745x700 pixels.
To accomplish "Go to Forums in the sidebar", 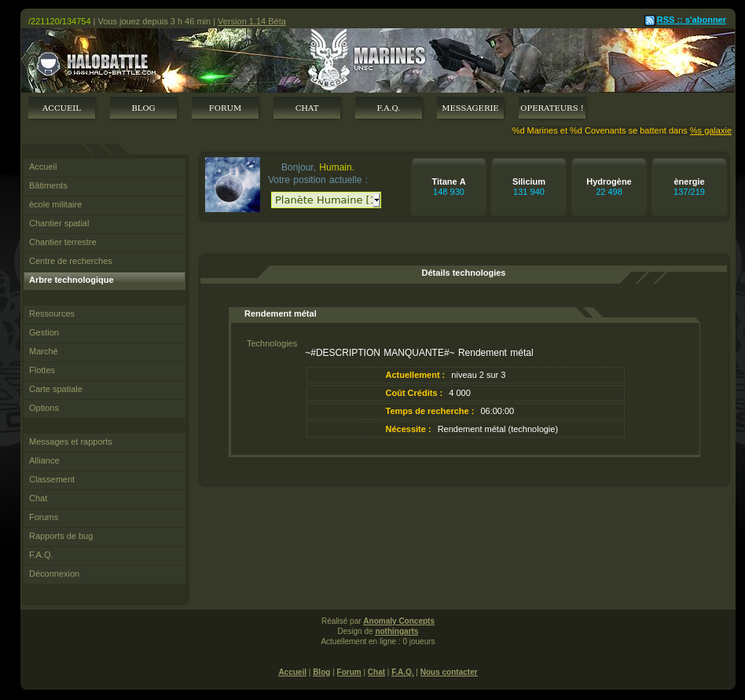I will [105, 518].
